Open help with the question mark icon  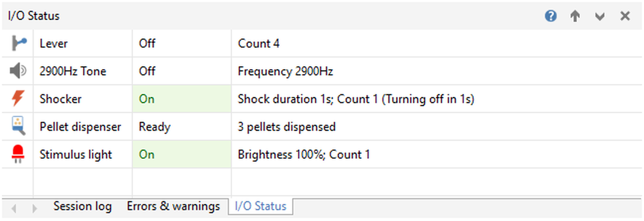coord(550,16)
